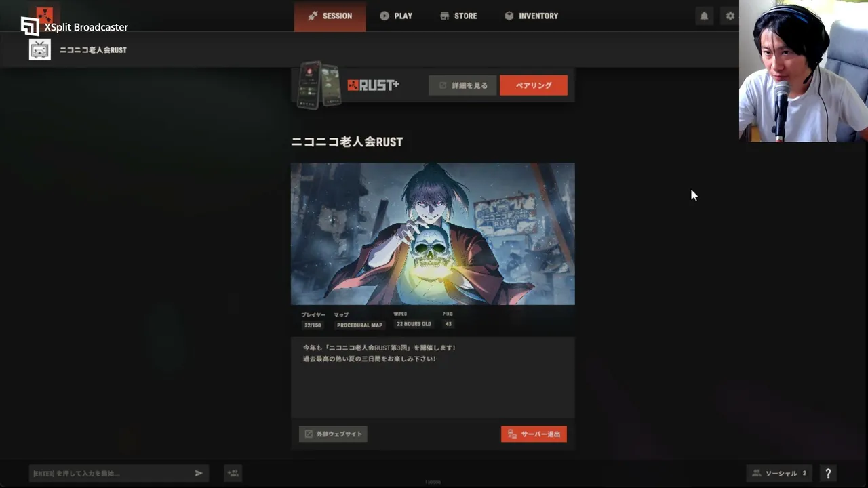Viewport: 868px width, 488px height.
Task: Open the 外部ウェブサイト link button
Action: point(333,434)
